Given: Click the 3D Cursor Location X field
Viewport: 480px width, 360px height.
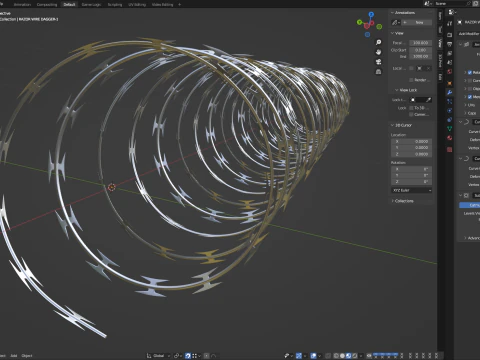Looking at the screenshot, I should [x=412, y=141].
